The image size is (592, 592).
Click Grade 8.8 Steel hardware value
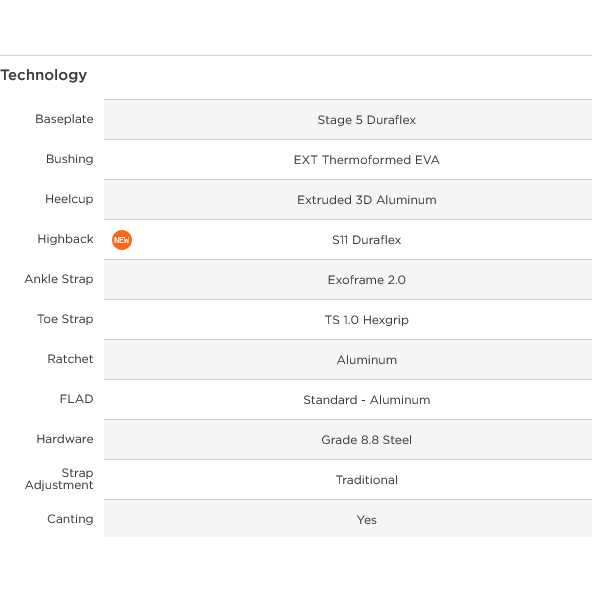367,440
